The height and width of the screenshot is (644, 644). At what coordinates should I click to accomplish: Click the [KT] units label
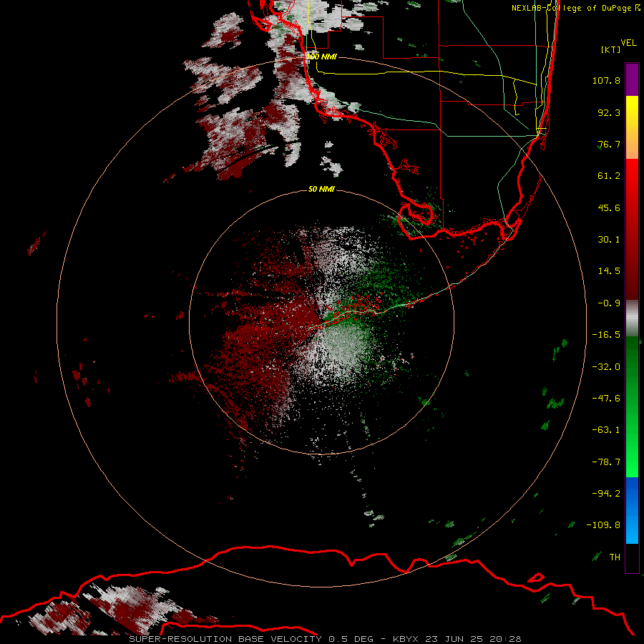(611, 49)
